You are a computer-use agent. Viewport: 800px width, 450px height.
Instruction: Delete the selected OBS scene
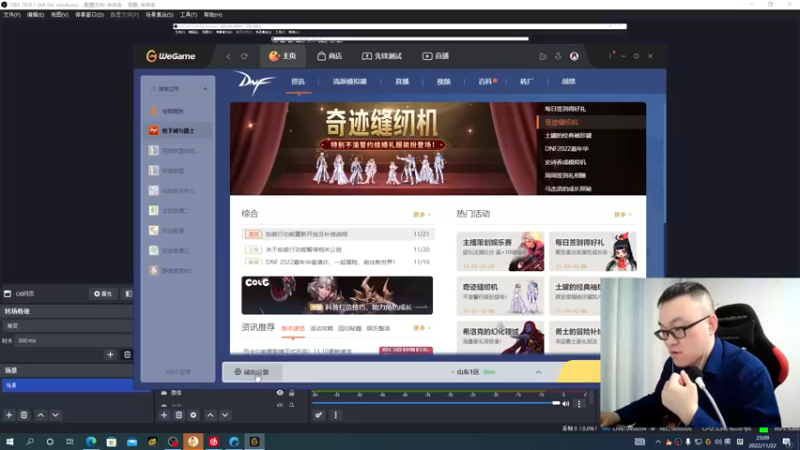(x=24, y=415)
